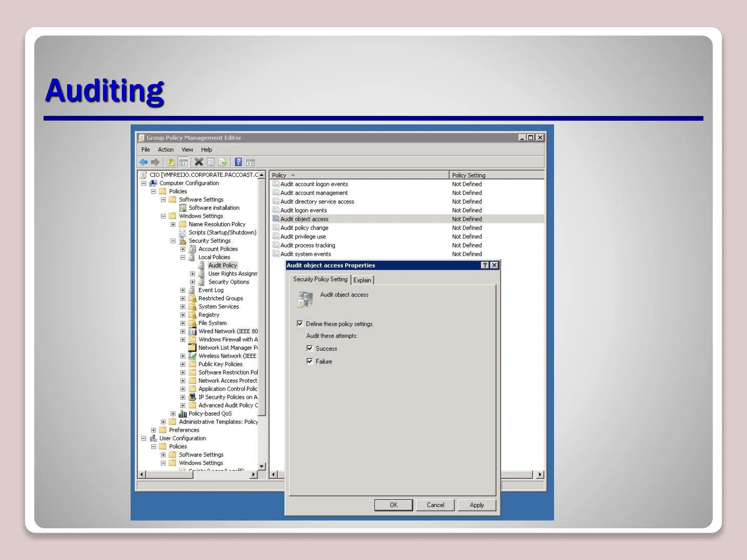Select Audit Policy in the tree
Viewport: 747px width, 560px height.
pyautogui.click(x=222, y=265)
